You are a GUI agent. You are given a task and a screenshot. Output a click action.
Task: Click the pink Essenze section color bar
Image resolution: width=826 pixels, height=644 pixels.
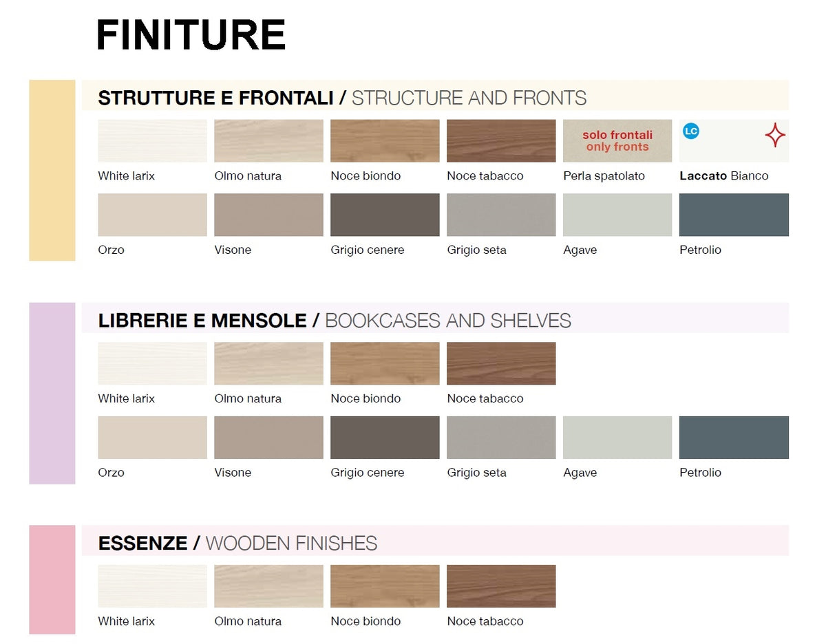52,579
